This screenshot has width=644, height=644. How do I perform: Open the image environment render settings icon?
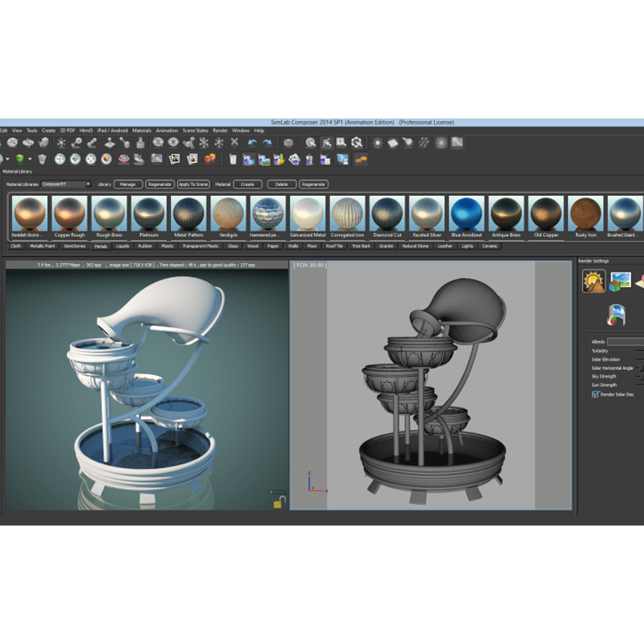click(x=620, y=281)
